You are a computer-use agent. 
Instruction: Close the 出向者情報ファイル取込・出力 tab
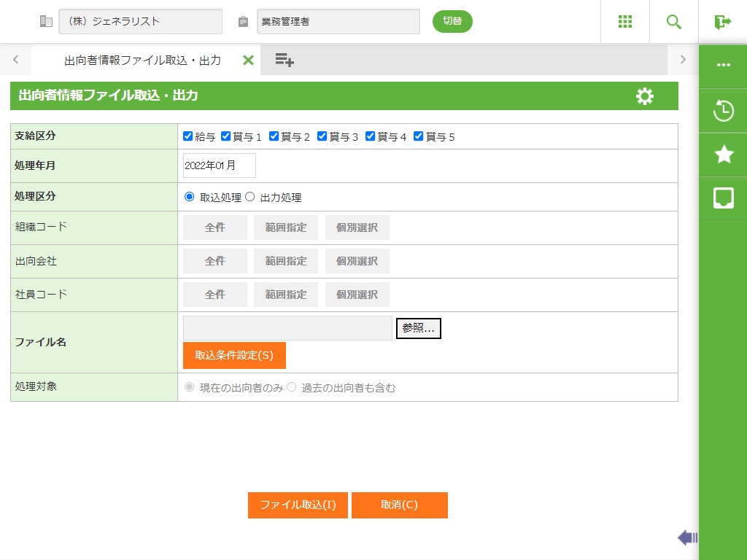[248, 61]
